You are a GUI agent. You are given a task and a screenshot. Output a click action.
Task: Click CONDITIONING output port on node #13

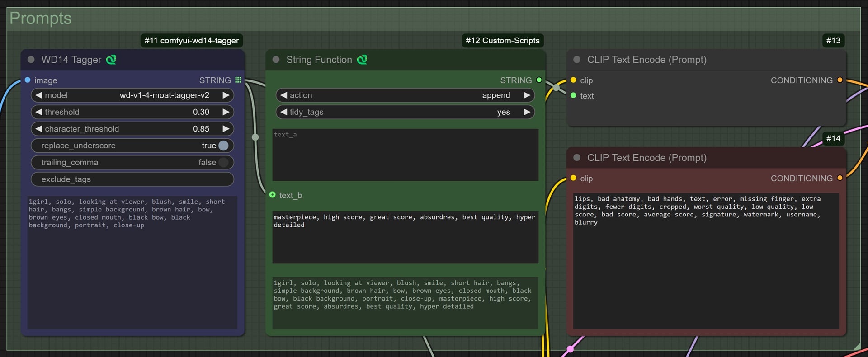coord(840,80)
